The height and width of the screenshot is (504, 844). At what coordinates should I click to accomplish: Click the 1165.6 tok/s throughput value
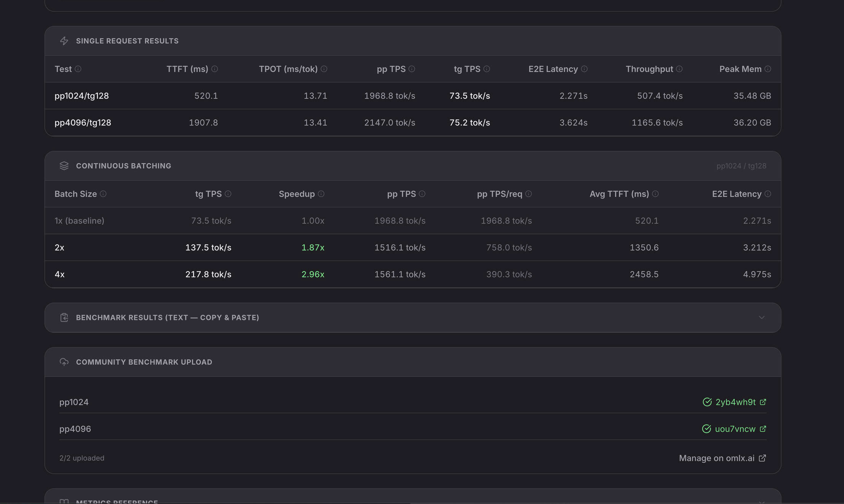click(657, 123)
